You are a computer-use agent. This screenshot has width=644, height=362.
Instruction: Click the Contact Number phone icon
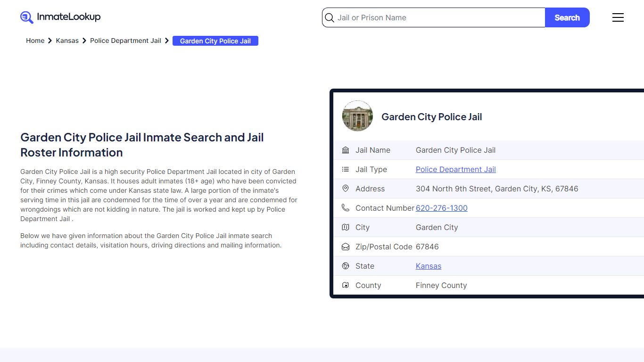346,208
